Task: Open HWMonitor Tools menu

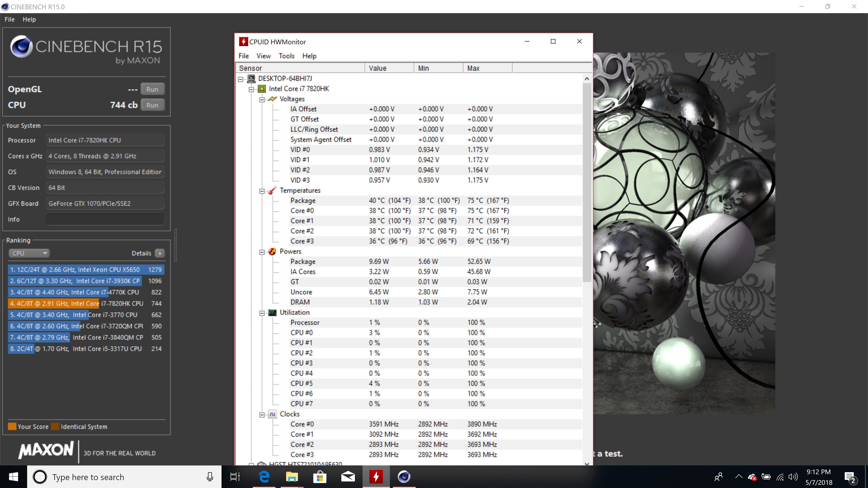Action: (x=286, y=56)
